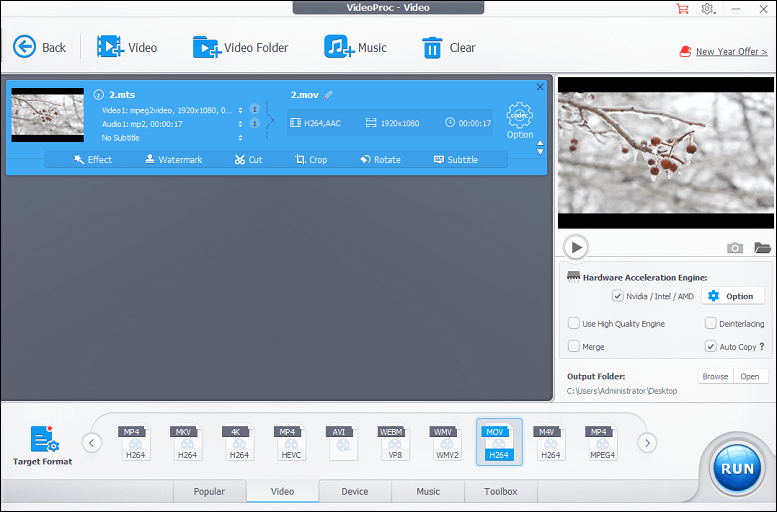The height and width of the screenshot is (512, 777).
Task: Select M4V H264 format
Action: click(550, 442)
